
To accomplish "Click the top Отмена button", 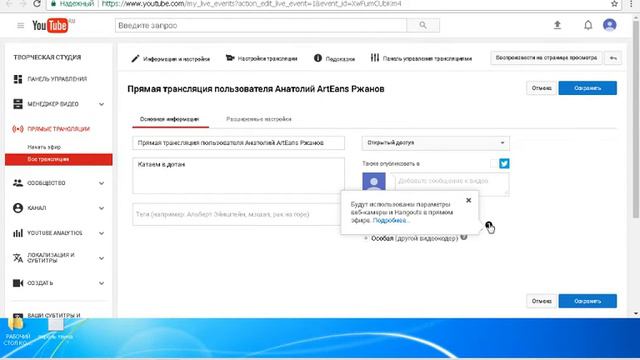I will pos(542,88).
